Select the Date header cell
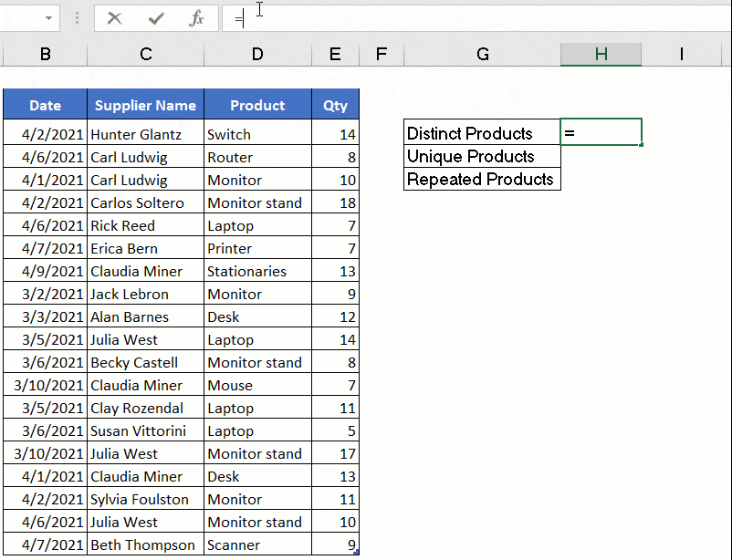 [x=45, y=105]
